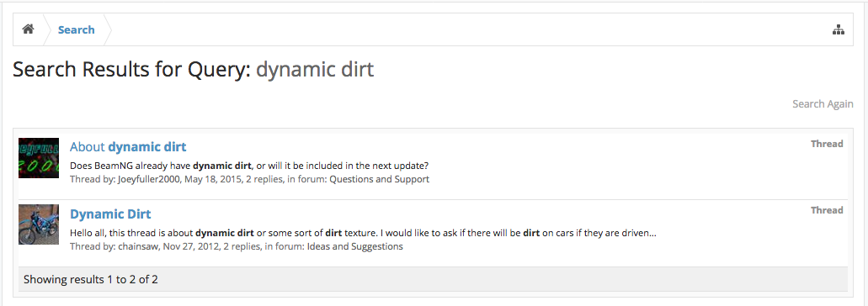The image size is (868, 306).
Task: Click the Search Results for Query heading
Action: coord(193,70)
